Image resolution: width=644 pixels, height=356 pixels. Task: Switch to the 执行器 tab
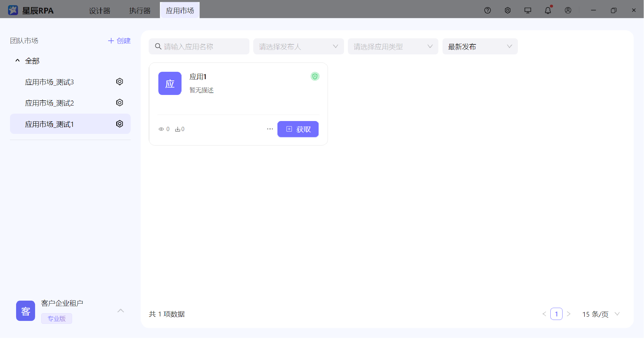(140, 10)
